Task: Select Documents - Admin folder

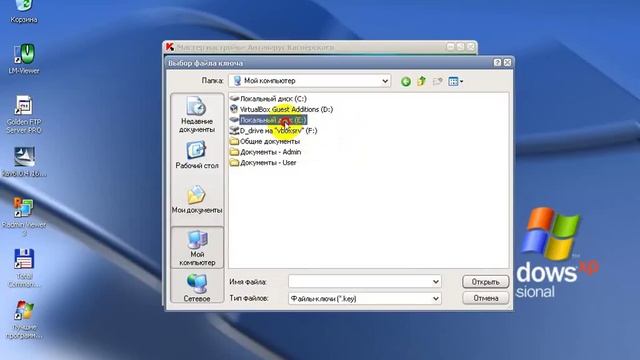Action: coord(265,152)
